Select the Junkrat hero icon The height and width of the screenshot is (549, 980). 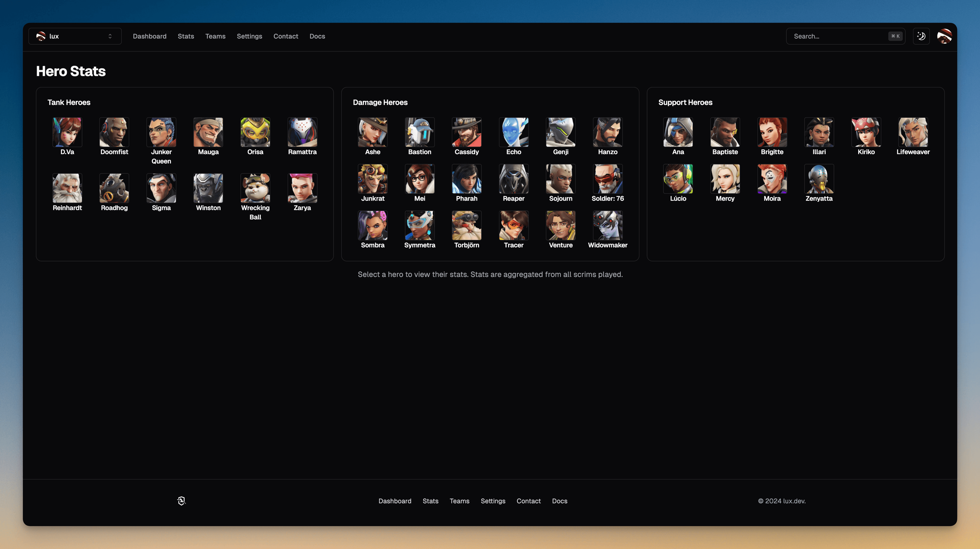372,179
